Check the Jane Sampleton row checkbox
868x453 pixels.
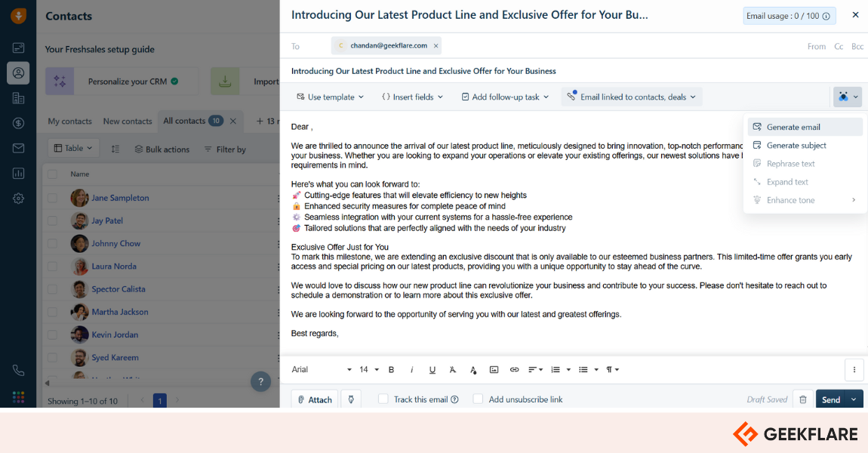point(53,198)
